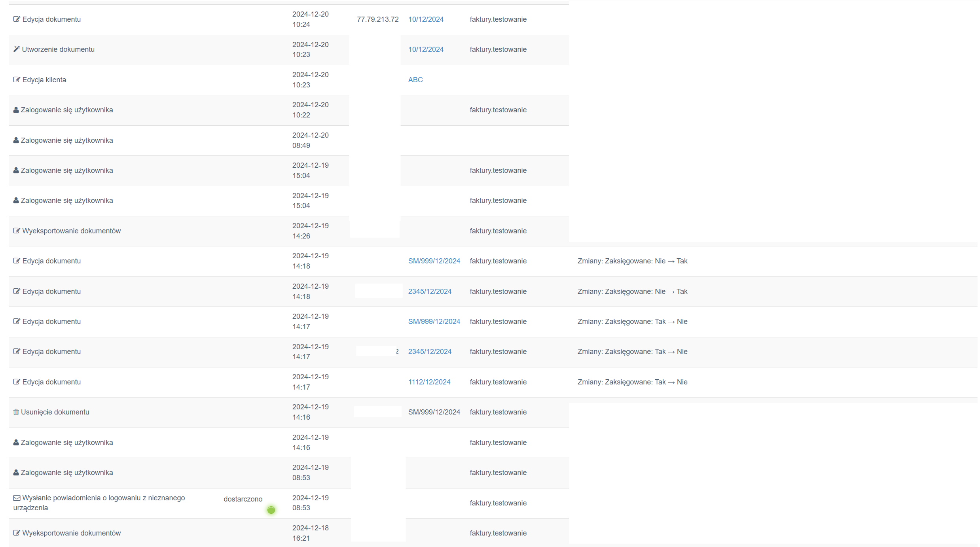This screenshot has width=980, height=547.
Task: Click the wand icon beside Utworzenie dokumentu
Action: (16, 49)
